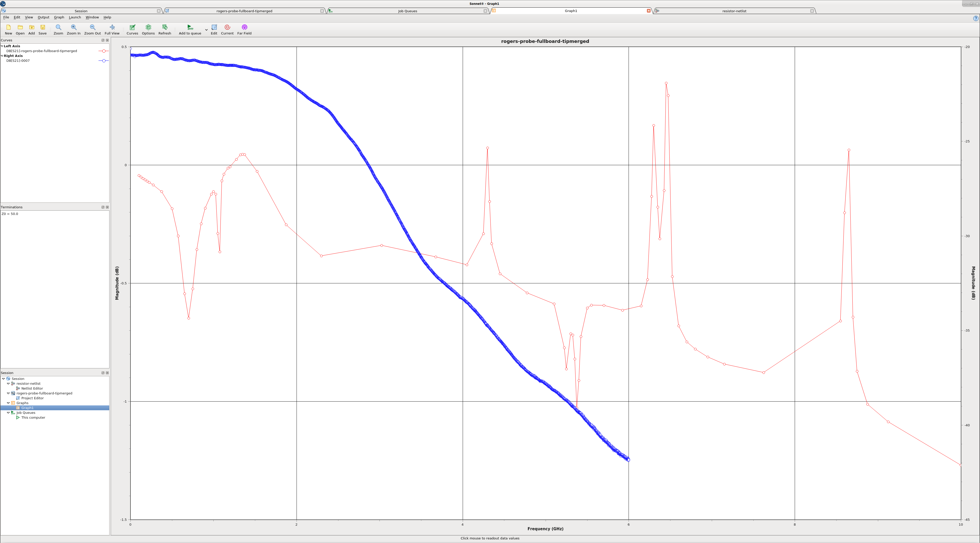Open the Window menu
This screenshot has height=543, width=980.
pos(92,17)
